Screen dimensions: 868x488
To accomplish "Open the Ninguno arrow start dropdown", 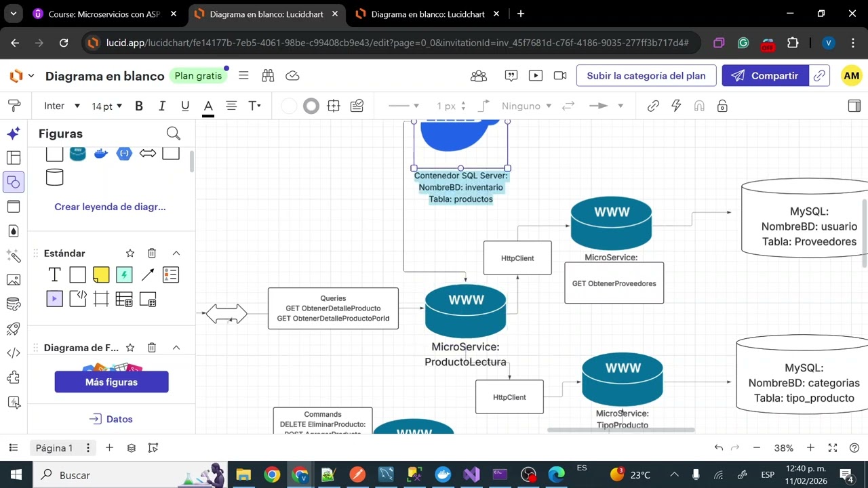I will pyautogui.click(x=527, y=106).
